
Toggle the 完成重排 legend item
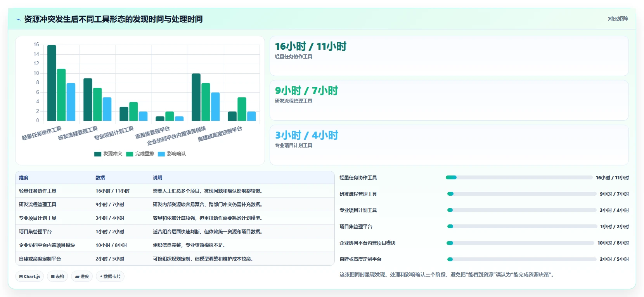(x=140, y=154)
